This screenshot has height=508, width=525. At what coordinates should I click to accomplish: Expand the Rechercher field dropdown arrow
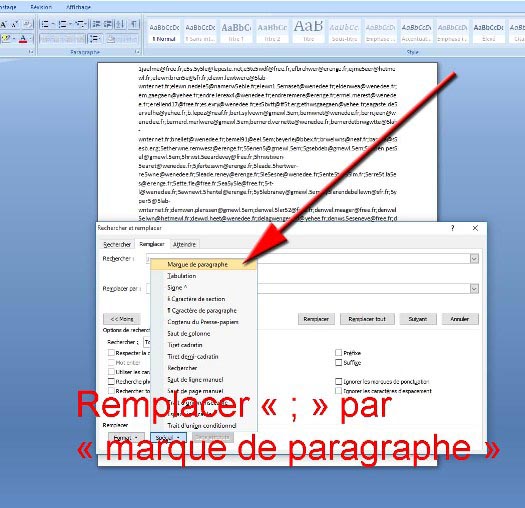tap(474, 259)
